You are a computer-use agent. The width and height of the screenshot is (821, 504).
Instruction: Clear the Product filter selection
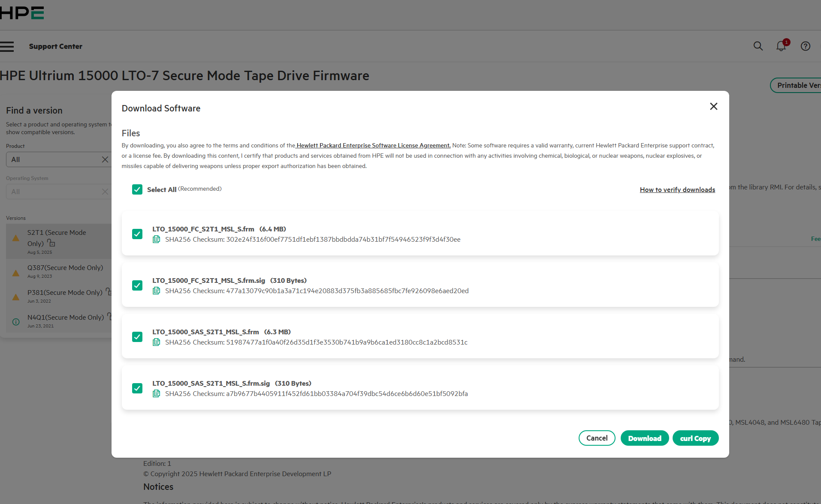pos(105,159)
